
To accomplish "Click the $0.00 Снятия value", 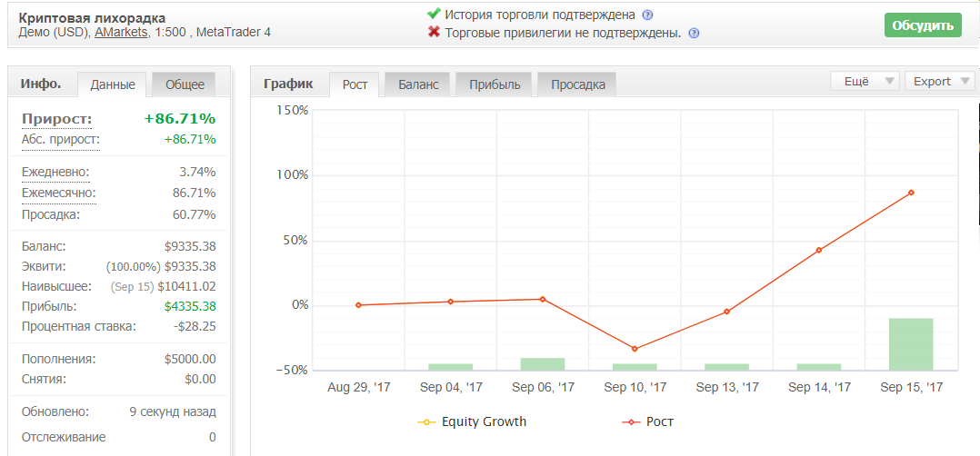I will [x=201, y=379].
